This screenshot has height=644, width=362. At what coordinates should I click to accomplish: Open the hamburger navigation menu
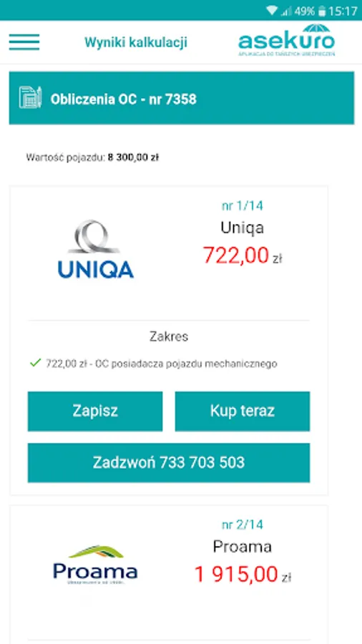(24, 42)
